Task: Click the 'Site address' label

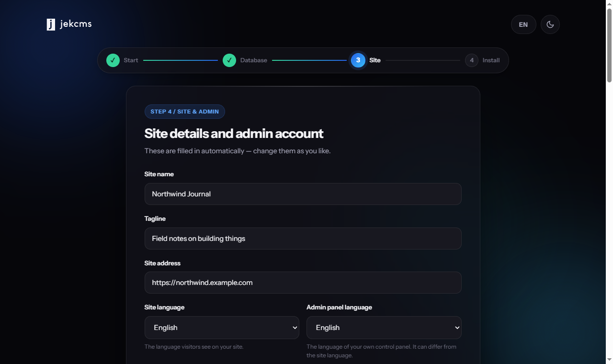Action: 162,263
